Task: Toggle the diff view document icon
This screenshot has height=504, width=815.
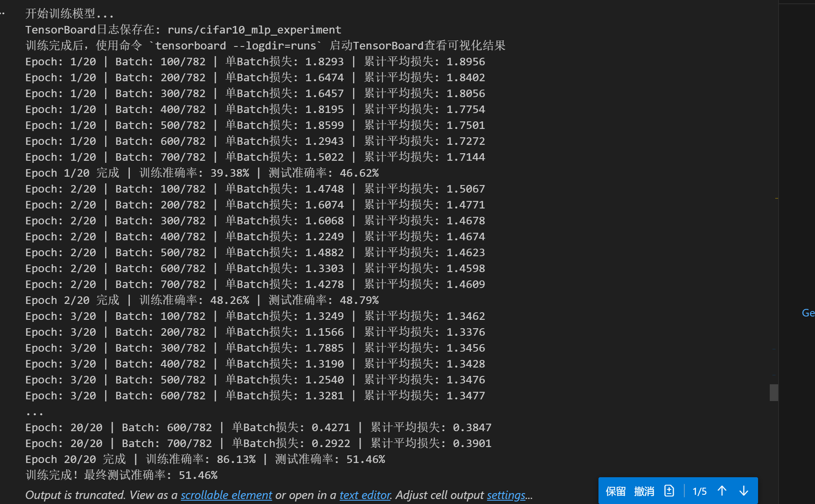Action: click(x=669, y=491)
